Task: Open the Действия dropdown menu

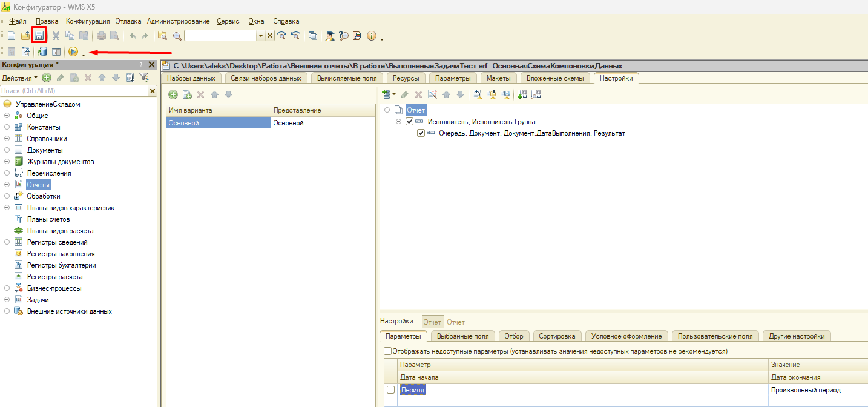Action: click(x=19, y=78)
